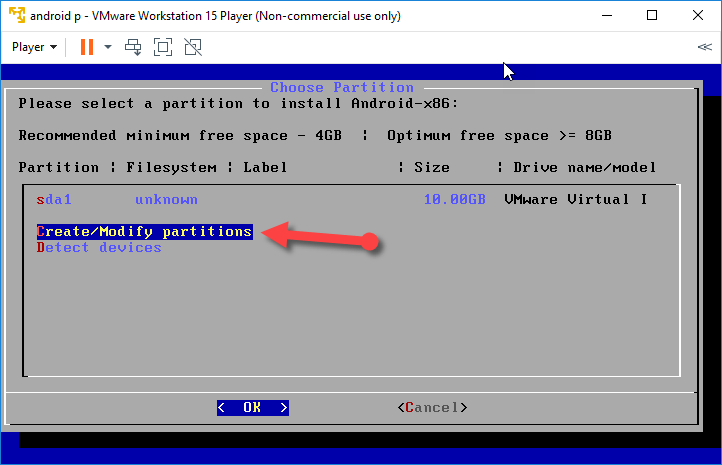Expand the power options arrow beside pause
The image size is (722, 465).
[x=108, y=47]
